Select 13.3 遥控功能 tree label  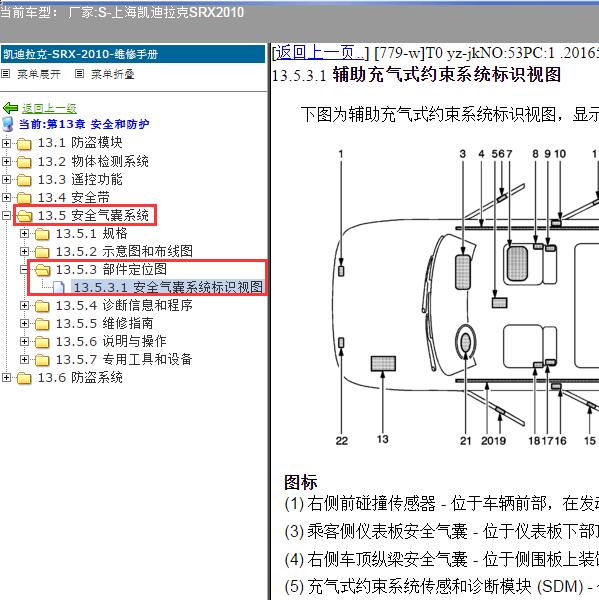pos(80,179)
